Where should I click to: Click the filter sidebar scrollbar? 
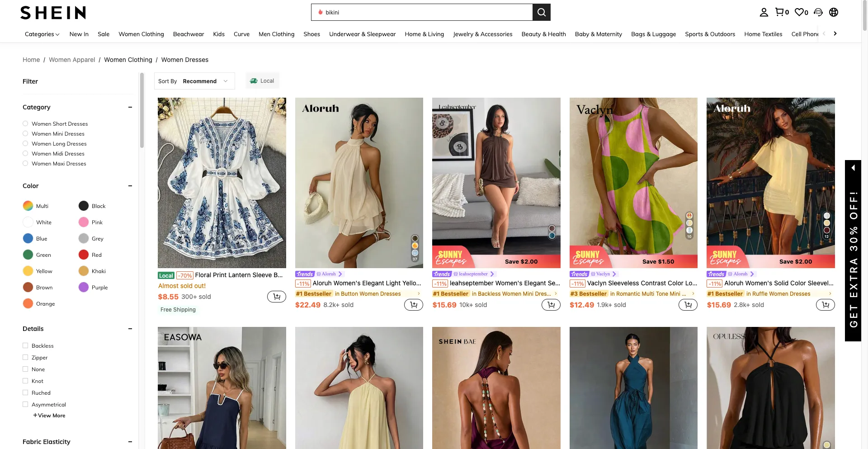click(x=142, y=110)
